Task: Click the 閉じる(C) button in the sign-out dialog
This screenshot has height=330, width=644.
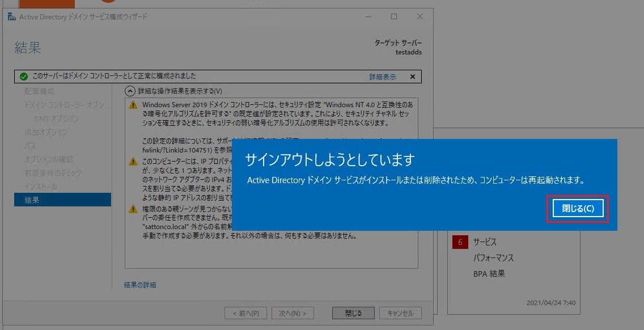Action: click(578, 209)
